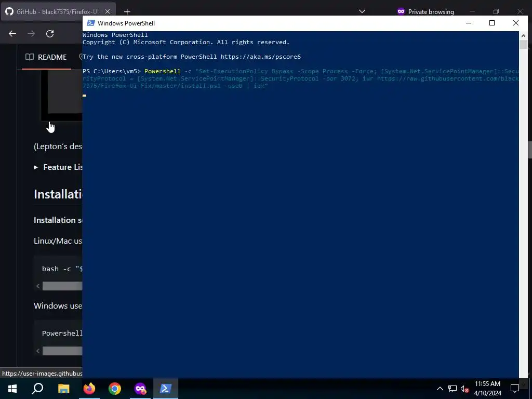Expand the Feature List section
The image size is (532, 399).
(x=58, y=167)
